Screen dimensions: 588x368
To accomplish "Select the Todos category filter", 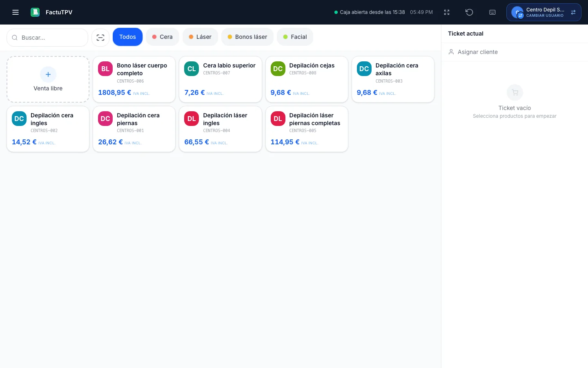I will [127, 37].
